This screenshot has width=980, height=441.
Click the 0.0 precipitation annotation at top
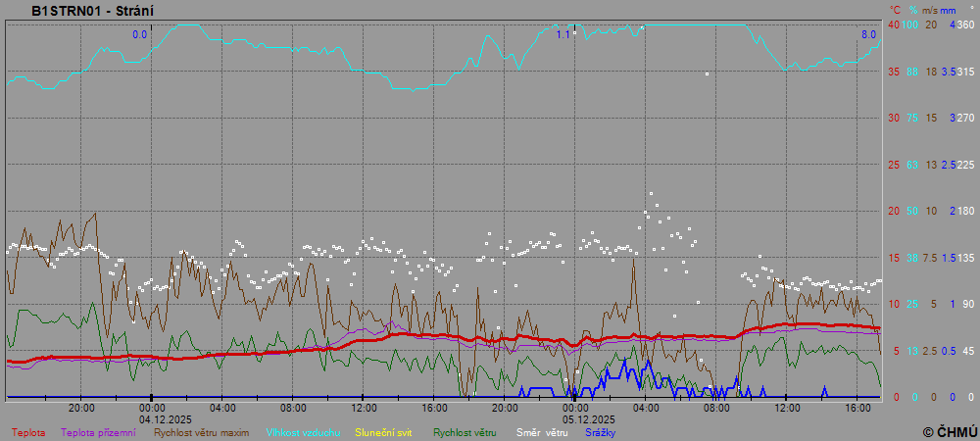(x=139, y=34)
